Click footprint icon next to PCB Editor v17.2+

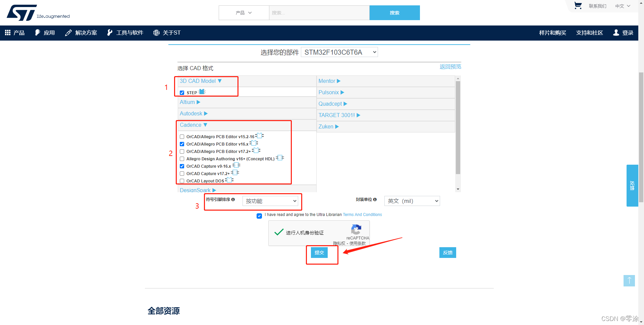click(x=256, y=150)
